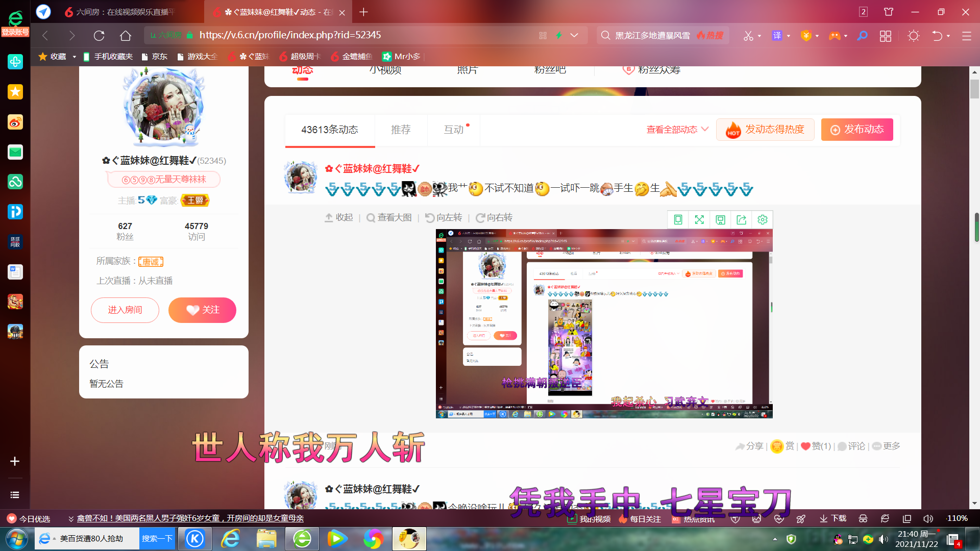Click fullscreen expand icon on image toolbar
This screenshot has width=980, height=551.
699,219
